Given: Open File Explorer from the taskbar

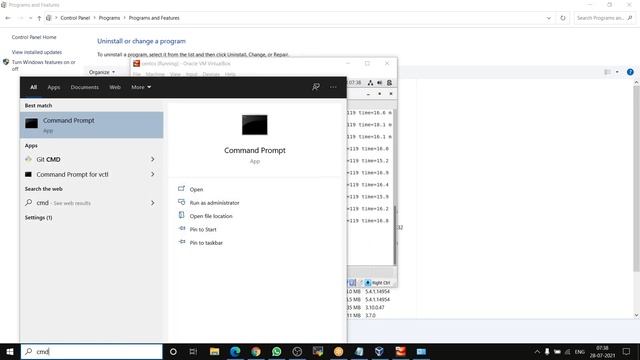Looking at the screenshot, I should coord(214,351).
